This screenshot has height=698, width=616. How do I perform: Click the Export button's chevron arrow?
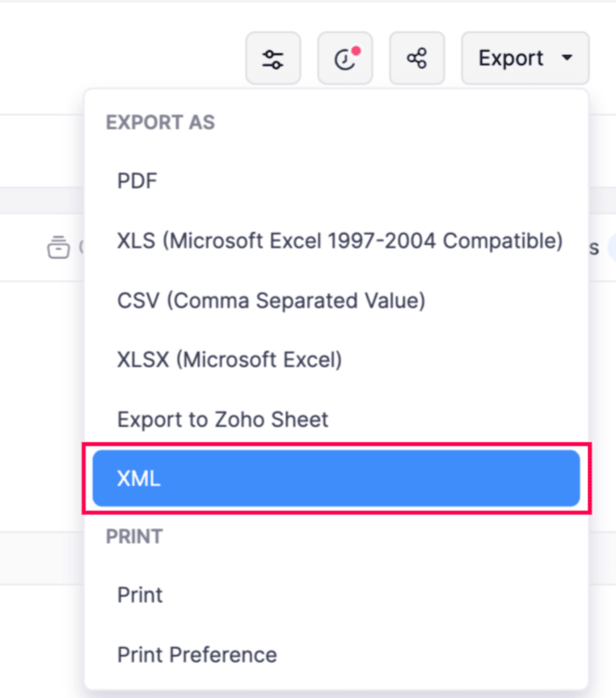[x=567, y=57]
